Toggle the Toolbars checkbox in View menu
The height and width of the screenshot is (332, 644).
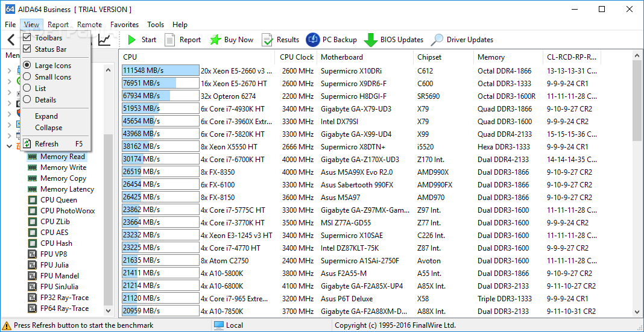[27, 38]
